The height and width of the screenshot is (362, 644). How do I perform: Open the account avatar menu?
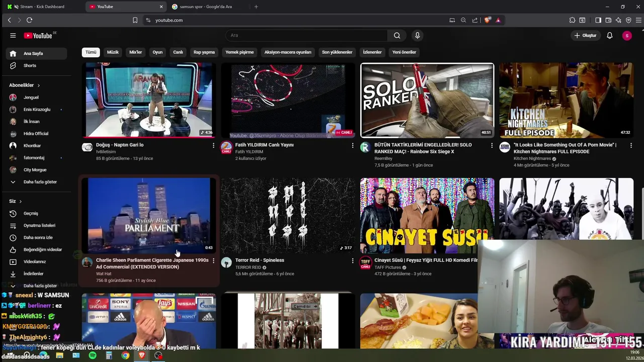pyautogui.click(x=627, y=35)
